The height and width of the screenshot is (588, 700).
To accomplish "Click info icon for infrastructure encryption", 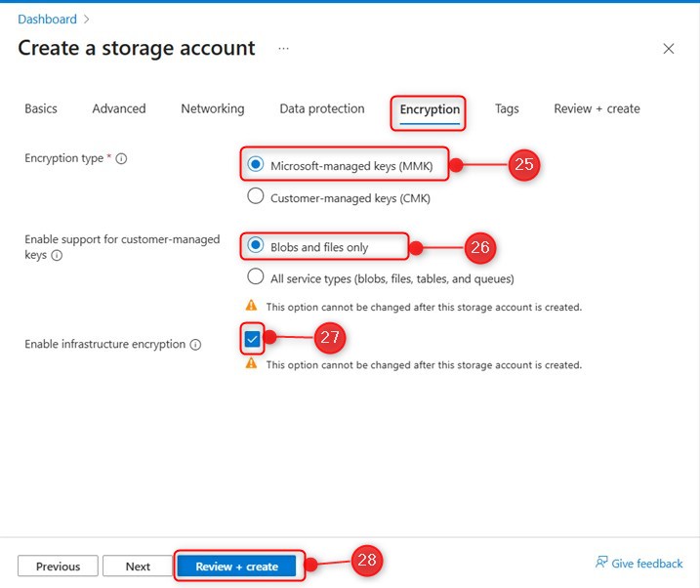I will 195,345.
